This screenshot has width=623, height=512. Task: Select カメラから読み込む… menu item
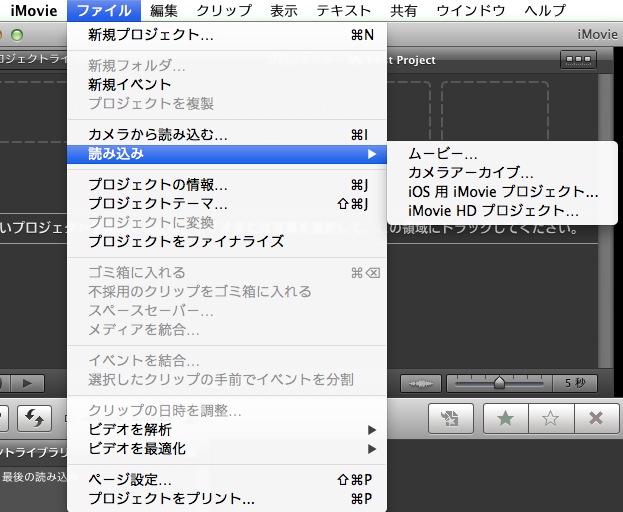tap(227, 135)
